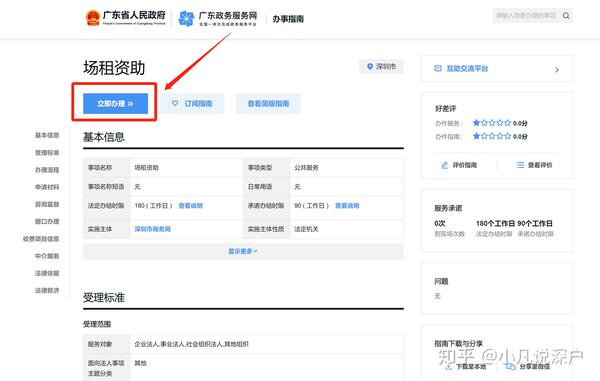Click the 订阅指南 button

tap(192, 104)
